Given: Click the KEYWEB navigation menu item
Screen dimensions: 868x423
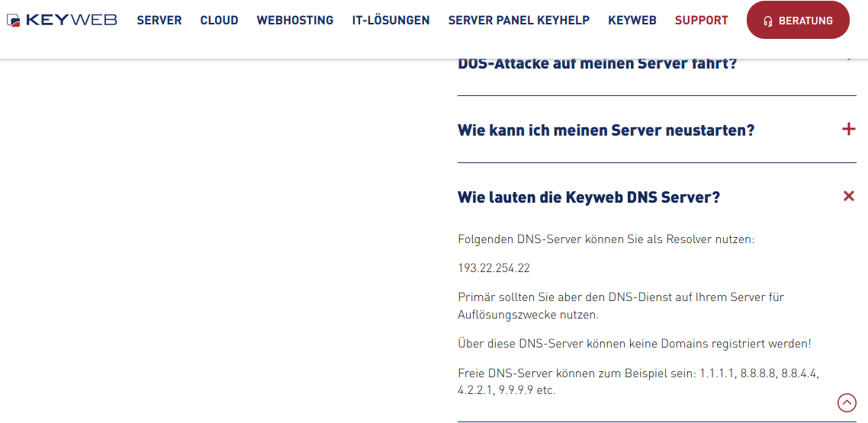Looking at the screenshot, I should (632, 21).
